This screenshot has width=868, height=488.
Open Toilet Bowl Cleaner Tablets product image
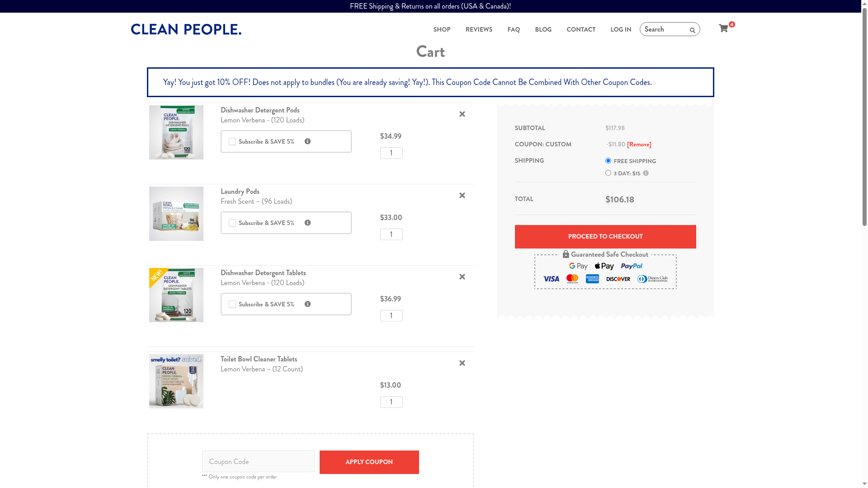coord(176,381)
